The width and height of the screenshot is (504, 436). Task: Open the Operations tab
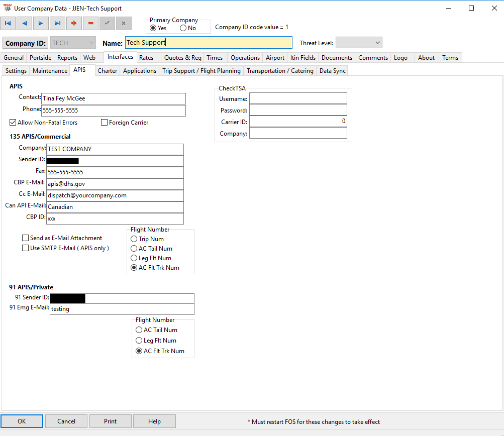pyautogui.click(x=245, y=57)
